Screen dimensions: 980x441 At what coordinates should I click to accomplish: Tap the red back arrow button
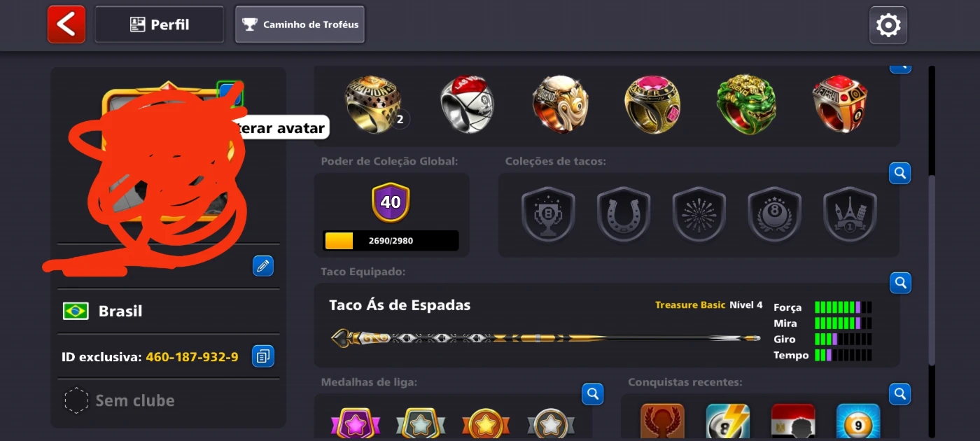(x=66, y=24)
